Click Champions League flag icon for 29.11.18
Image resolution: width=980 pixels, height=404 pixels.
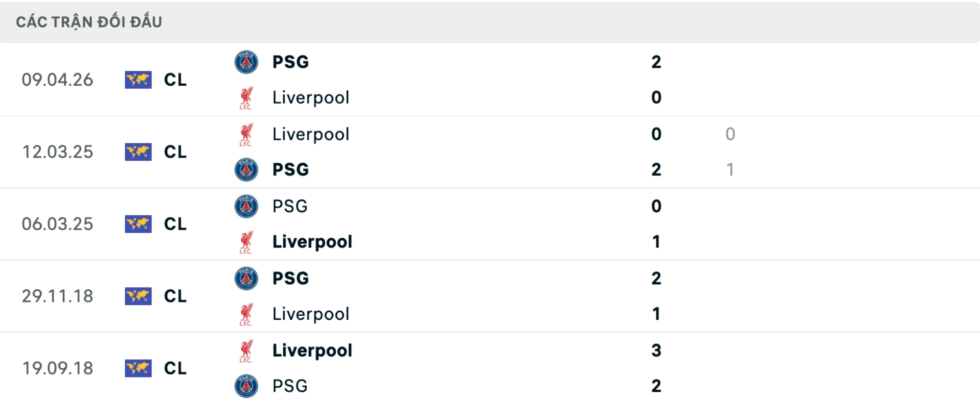pyautogui.click(x=138, y=296)
